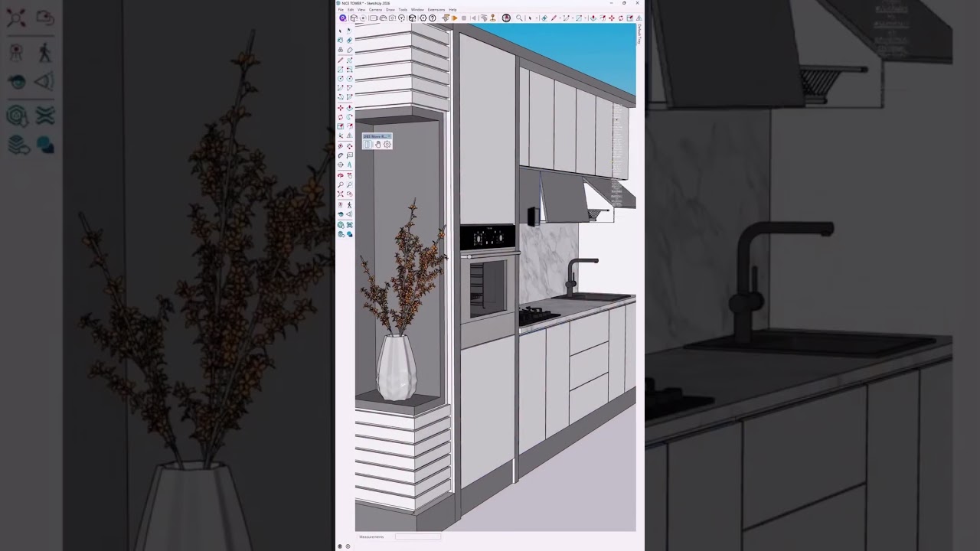This screenshot has height=551, width=980.
Task: Open the Extensions menu
Action: point(436,10)
